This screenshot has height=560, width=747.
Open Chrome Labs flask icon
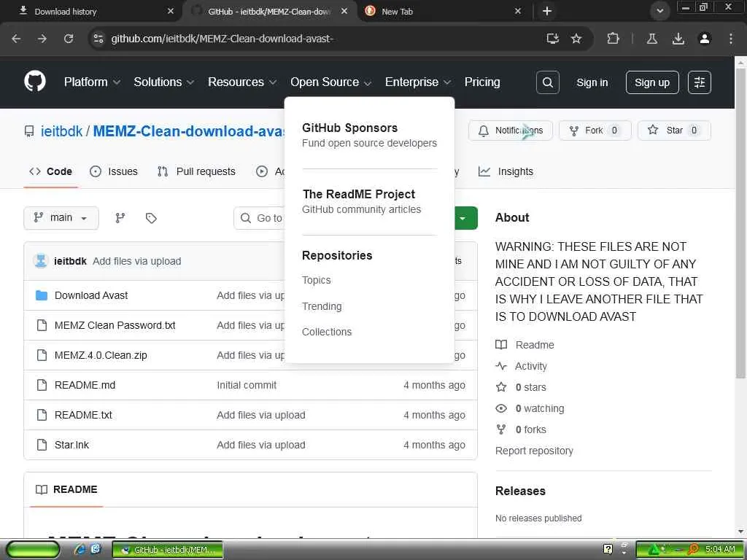point(651,39)
